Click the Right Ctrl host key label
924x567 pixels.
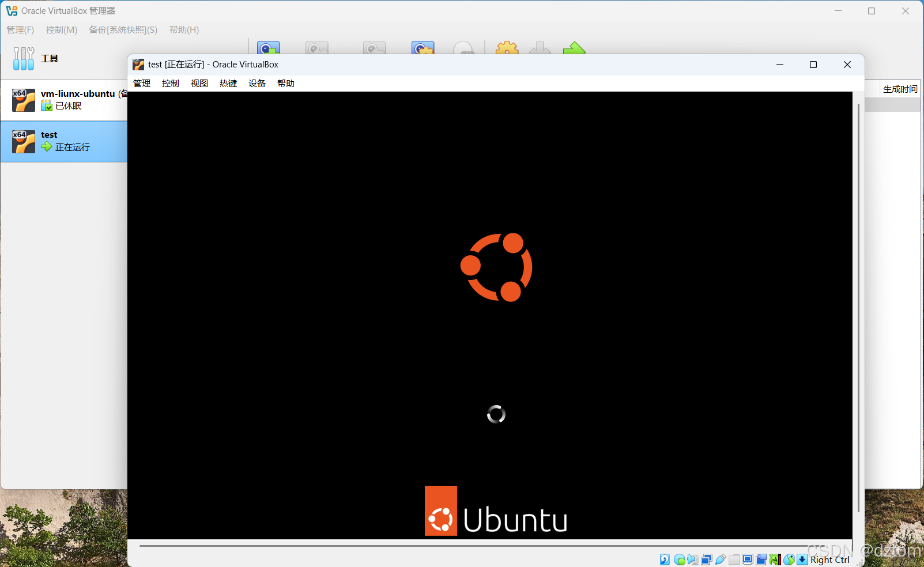(830, 560)
